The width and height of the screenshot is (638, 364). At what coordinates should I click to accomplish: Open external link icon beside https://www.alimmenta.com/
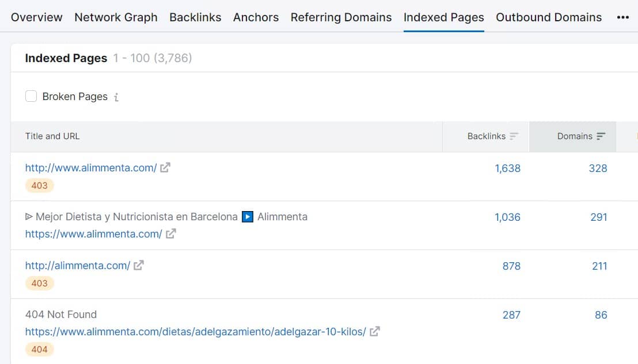click(170, 233)
